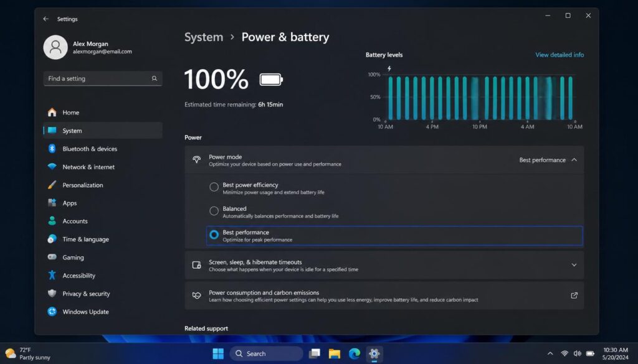Viewport: 638px width, 364px height.
Task: Click System in the breadcrumb
Action: click(204, 37)
